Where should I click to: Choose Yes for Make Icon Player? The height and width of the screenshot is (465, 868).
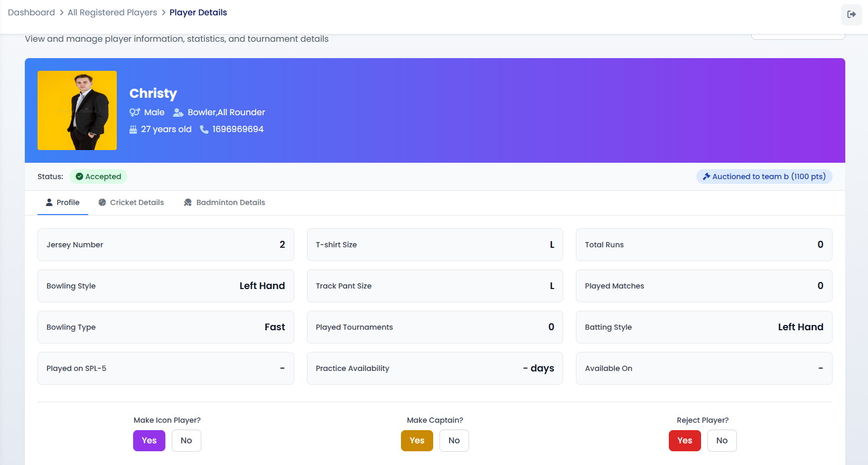[149, 441]
